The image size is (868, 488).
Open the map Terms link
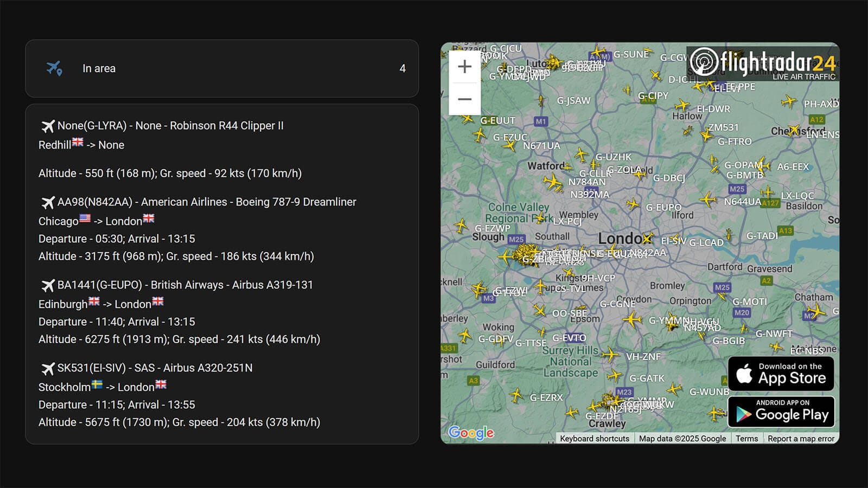[x=746, y=439]
